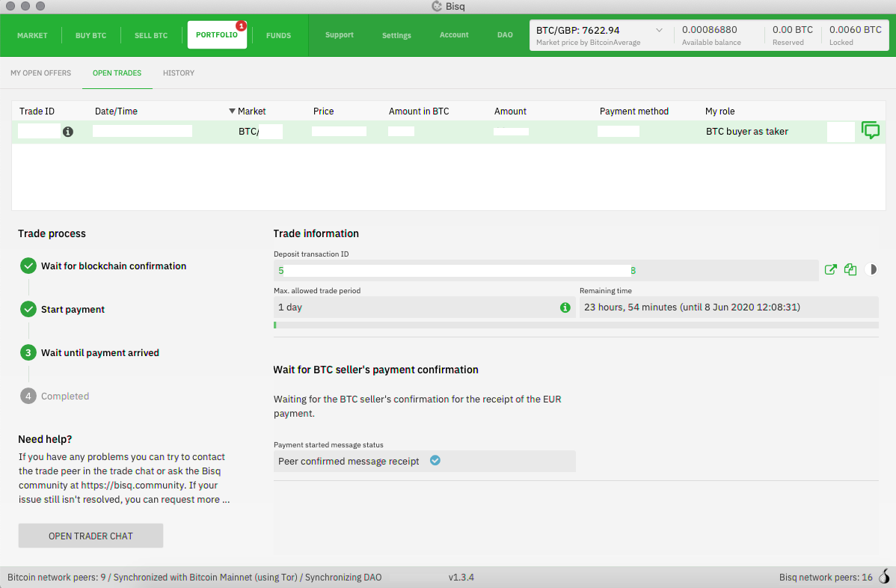Open Settings section
This screenshot has height=588, width=896.
pos(396,35)
